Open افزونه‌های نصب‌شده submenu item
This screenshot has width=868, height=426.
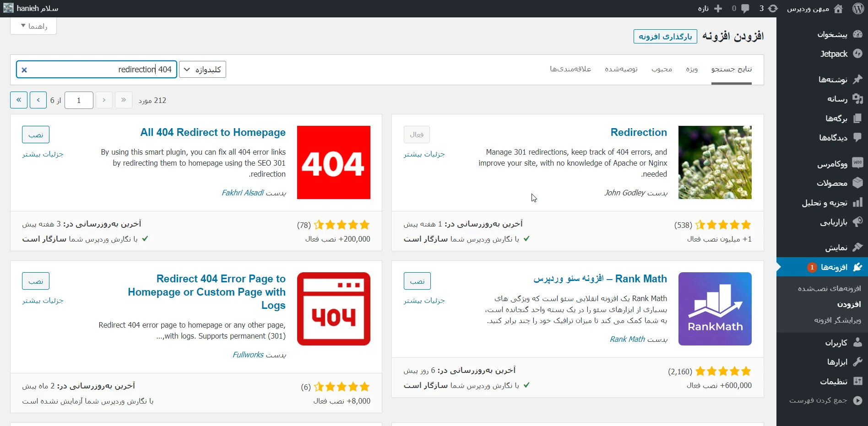(829, 288)
